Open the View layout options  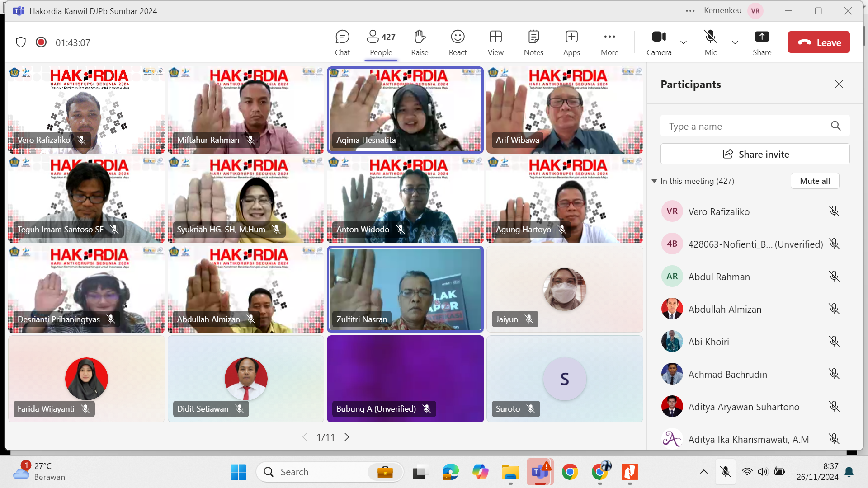495,43
